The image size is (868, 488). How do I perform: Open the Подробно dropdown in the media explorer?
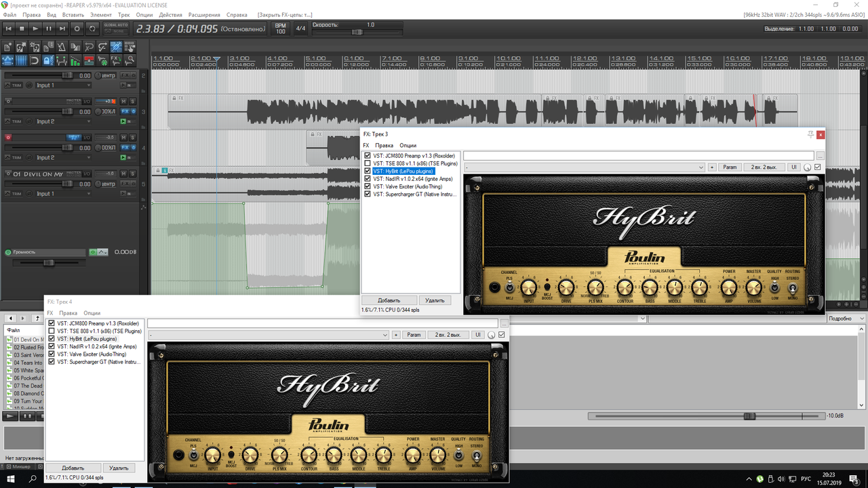[x=846, y=318]
